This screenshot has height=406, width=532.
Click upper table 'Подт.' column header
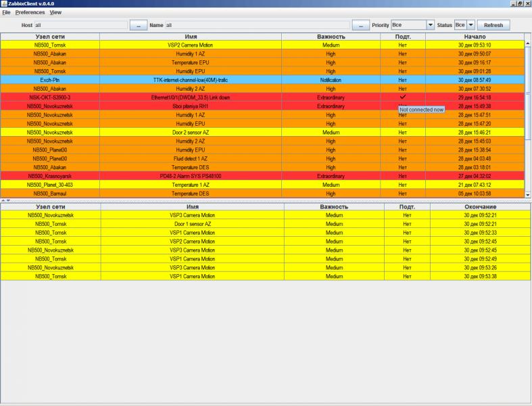pos(403,37)
